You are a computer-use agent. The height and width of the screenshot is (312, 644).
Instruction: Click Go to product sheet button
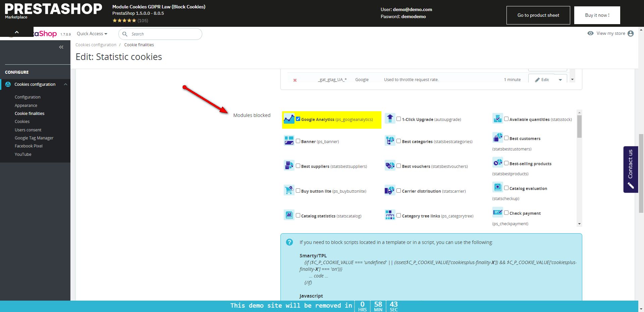538,15
